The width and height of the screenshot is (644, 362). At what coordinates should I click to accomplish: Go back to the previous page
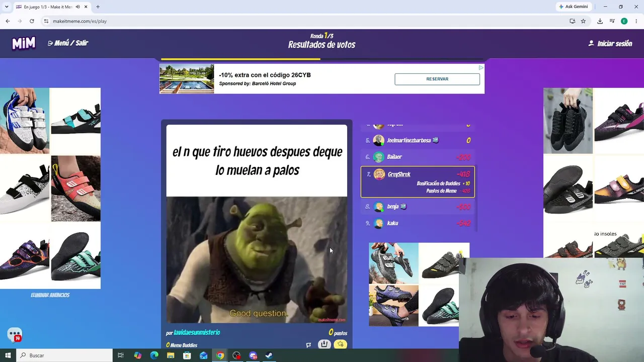8,21
